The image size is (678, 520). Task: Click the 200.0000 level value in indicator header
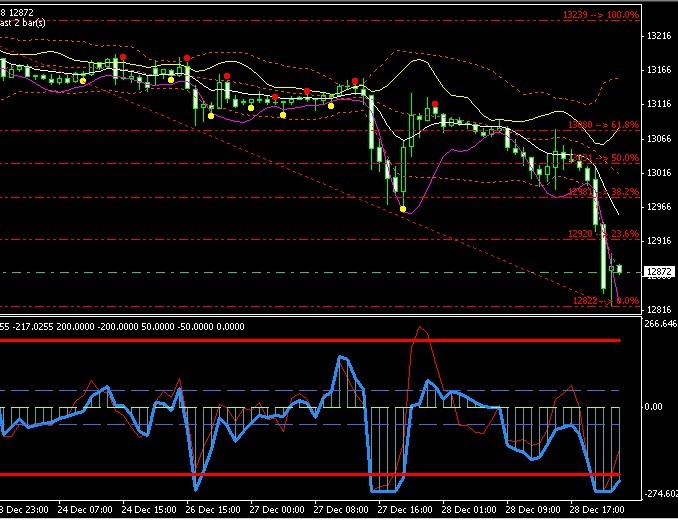pos(75,327)
